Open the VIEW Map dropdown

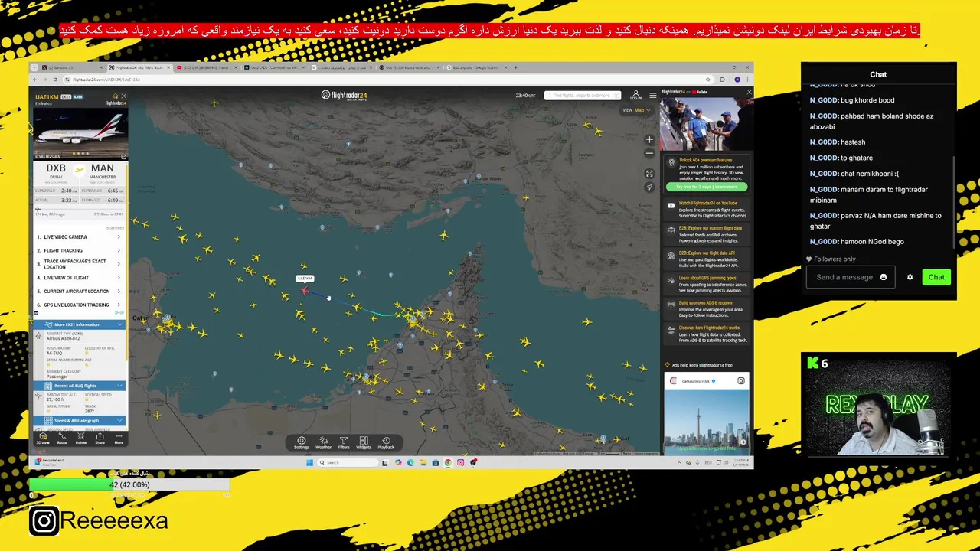click(636, 110)
